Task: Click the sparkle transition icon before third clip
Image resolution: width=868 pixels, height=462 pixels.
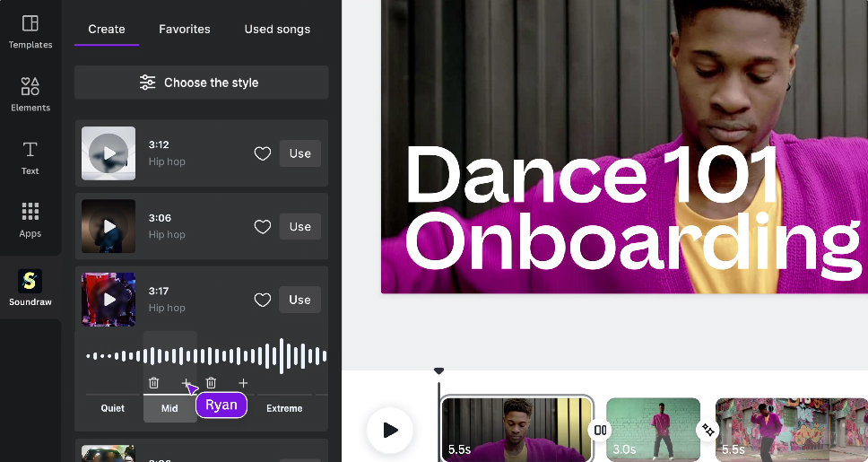Action: point(708,431)
